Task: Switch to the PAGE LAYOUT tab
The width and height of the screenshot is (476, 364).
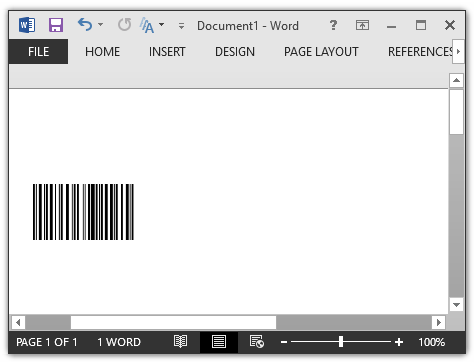Action: [x=321, y=52]
